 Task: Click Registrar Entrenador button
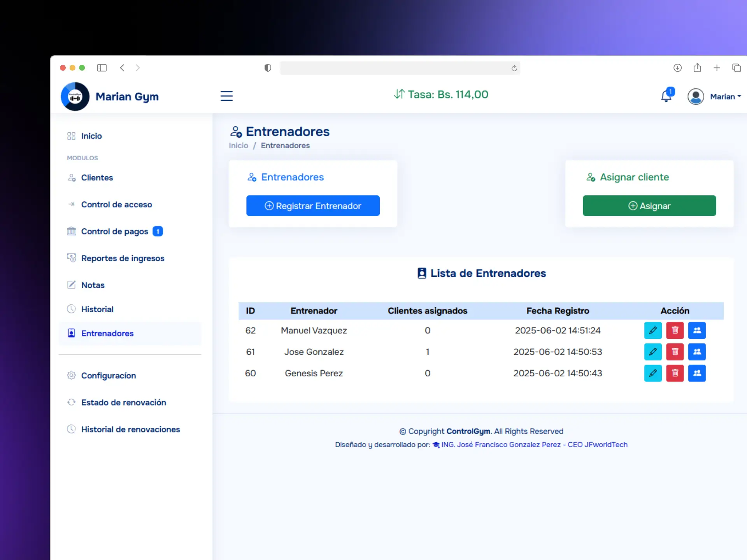click(x=313, y=206)
